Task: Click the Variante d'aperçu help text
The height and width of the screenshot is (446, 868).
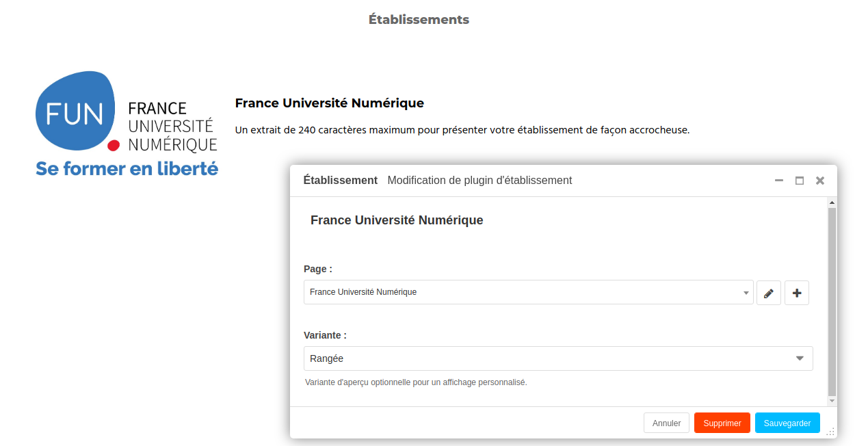Action: coord(416,382)
